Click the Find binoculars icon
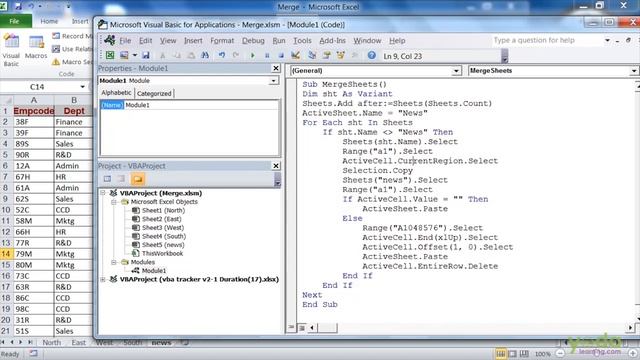The image size is (640, 360). pyautogui.click(x=205, y=55)
